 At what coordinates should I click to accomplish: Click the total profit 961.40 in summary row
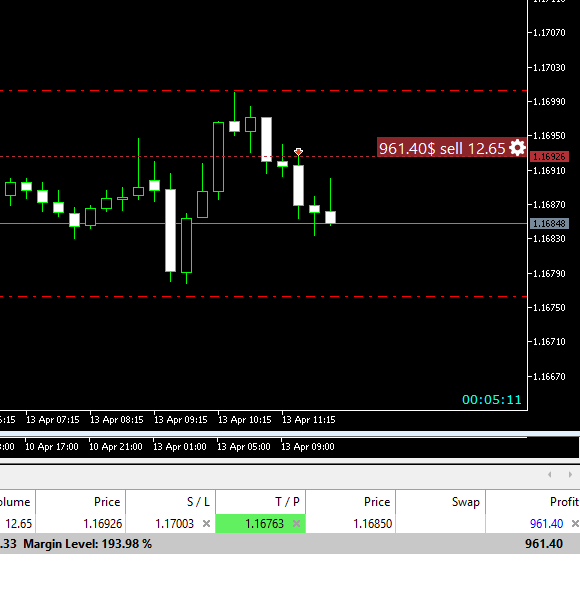[544, 544]
